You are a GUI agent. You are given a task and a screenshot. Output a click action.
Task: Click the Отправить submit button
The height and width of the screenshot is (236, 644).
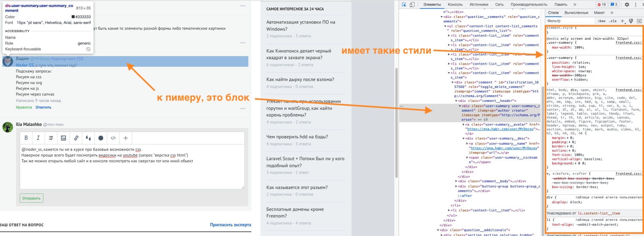32,198
